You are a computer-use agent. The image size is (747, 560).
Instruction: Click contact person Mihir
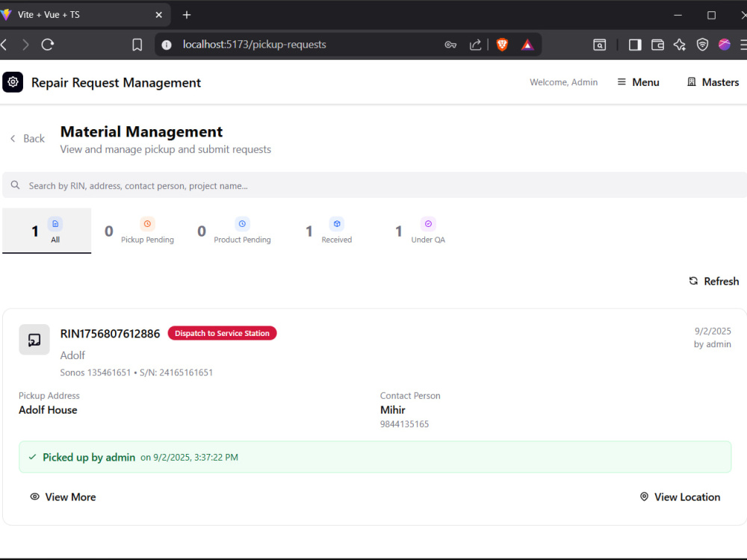tap(393, 410)
